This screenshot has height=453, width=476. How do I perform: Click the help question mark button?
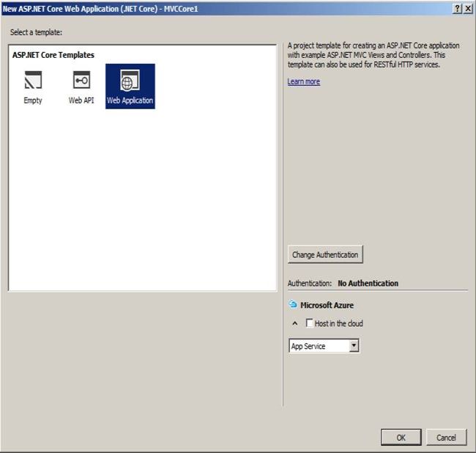click(x=457, y=9)
